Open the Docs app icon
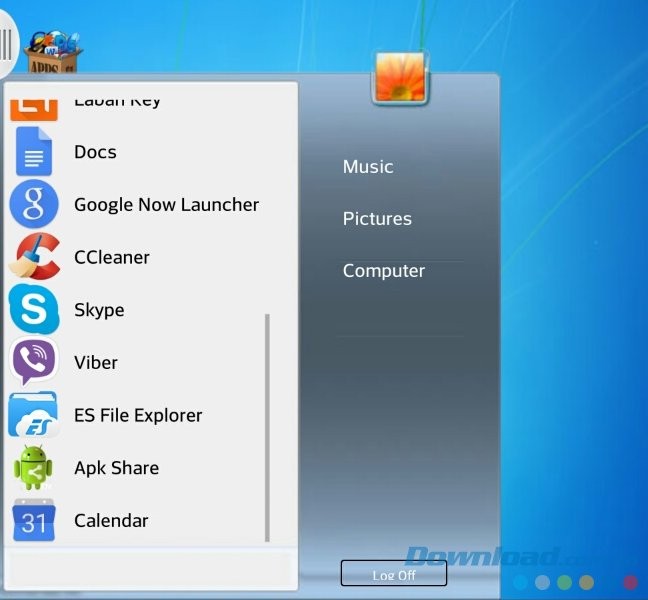Image resolution: width=648 pixels, height=600 pixels. tap(34, 152)
